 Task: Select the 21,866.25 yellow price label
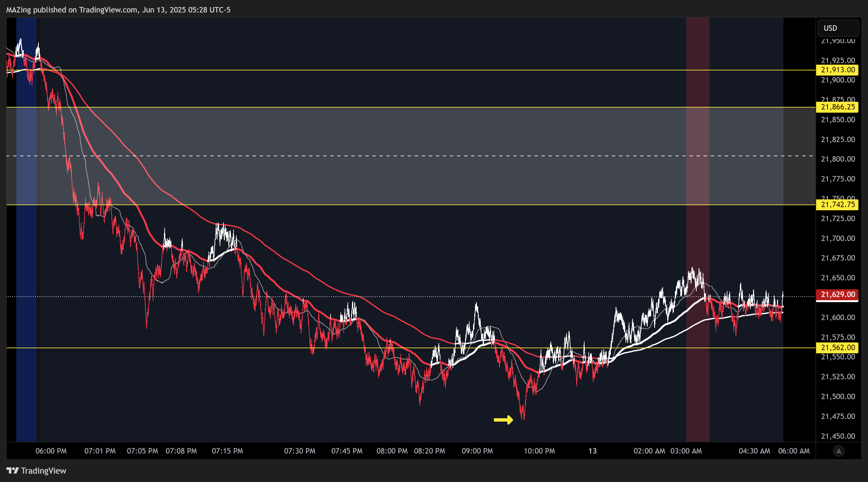(837, 107)
